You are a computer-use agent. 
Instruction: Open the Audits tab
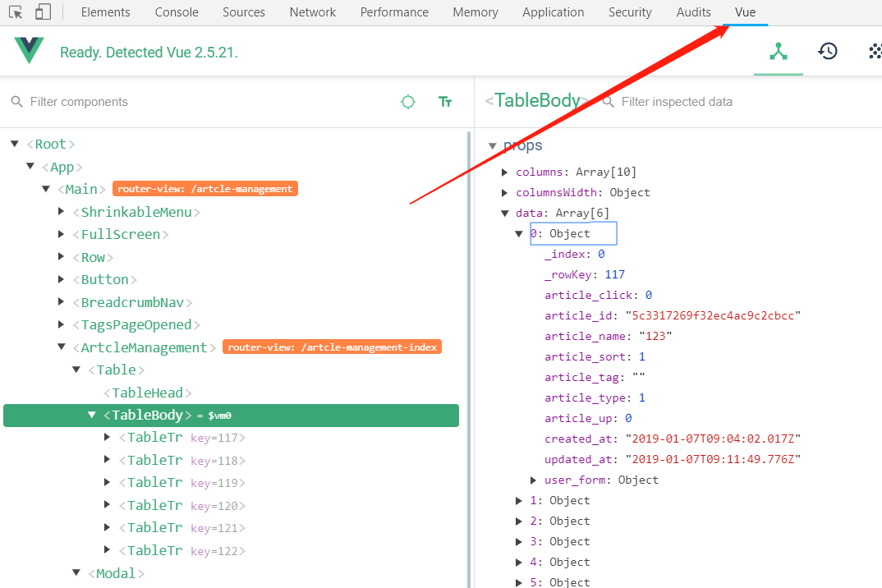[x=694, y=12]
